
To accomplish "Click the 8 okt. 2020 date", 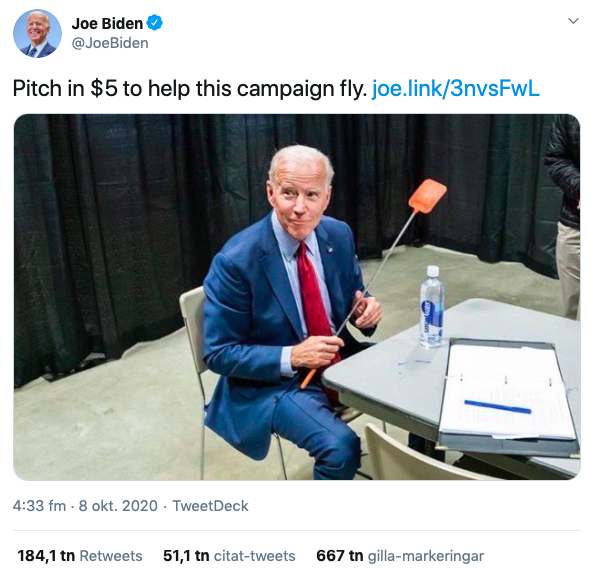I will [x=118, y=506].
